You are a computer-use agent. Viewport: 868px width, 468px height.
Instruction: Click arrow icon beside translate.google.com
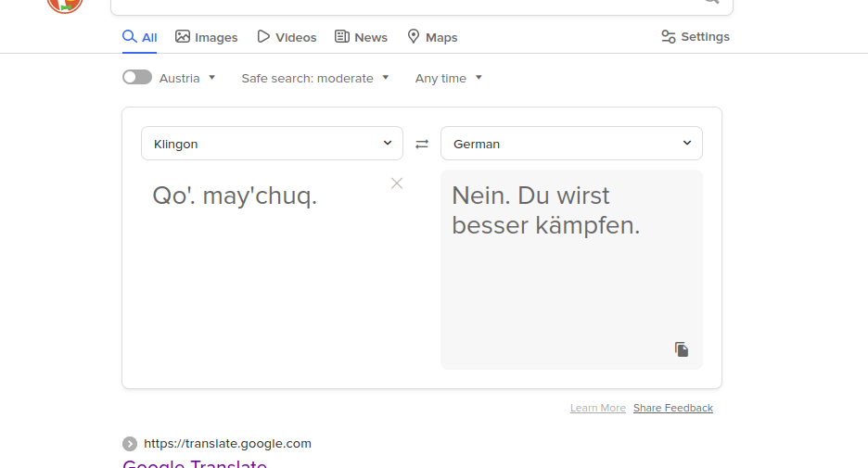(x=130, y=444)
